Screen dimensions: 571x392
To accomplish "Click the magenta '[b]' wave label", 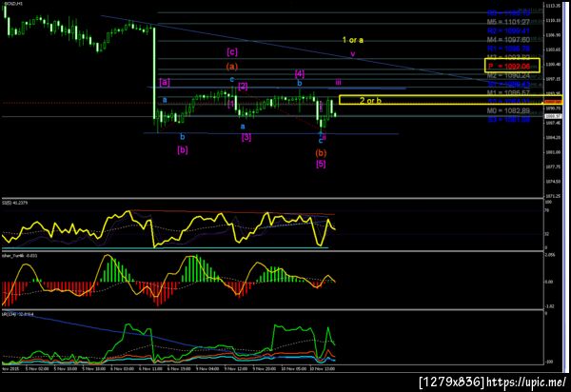I will coord(183,149).
